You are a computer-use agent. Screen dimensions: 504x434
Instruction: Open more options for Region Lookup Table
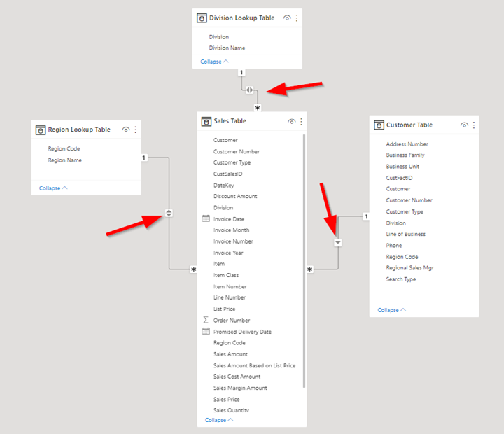(135, 129)
